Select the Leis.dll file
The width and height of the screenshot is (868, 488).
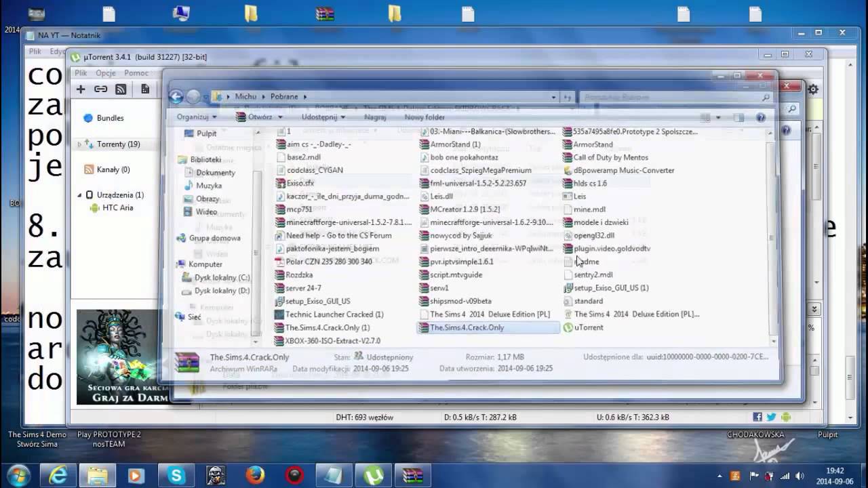(435, 197)
